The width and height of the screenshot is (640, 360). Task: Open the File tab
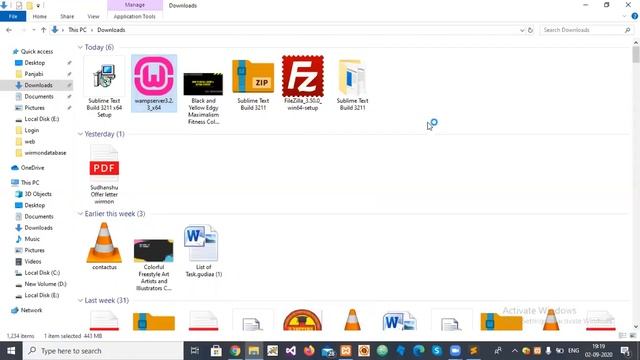[x=13, y=16]
